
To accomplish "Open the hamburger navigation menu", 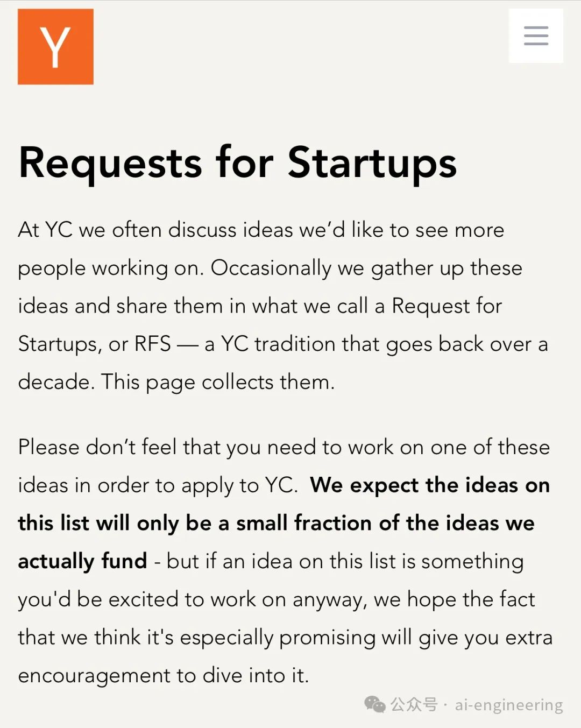I will point(536,36).
